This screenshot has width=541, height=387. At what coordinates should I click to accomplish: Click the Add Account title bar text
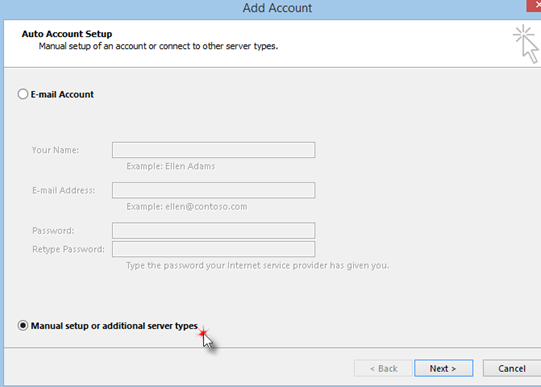point(277,8)
